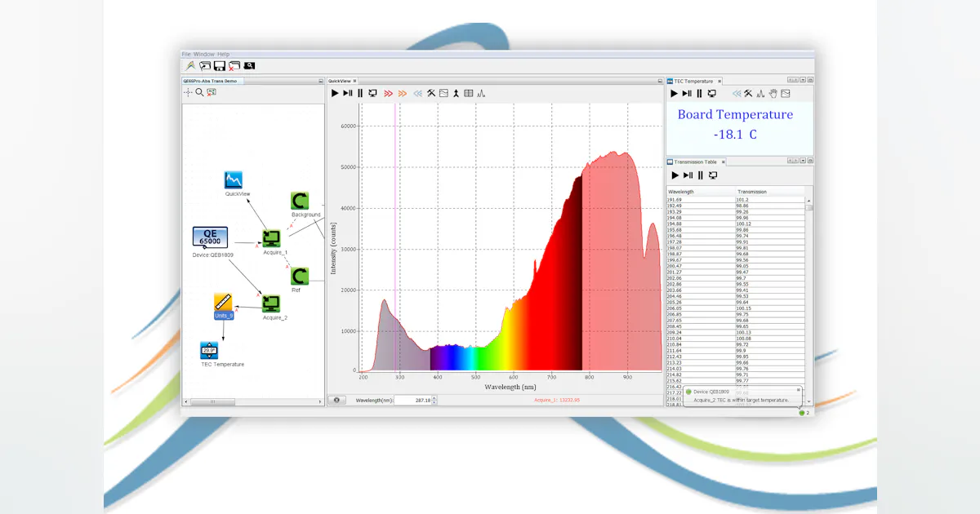Pause acquisition in Transmission Table toolbar
This screenshot has width=980, height=514.
tap(700, 175)
